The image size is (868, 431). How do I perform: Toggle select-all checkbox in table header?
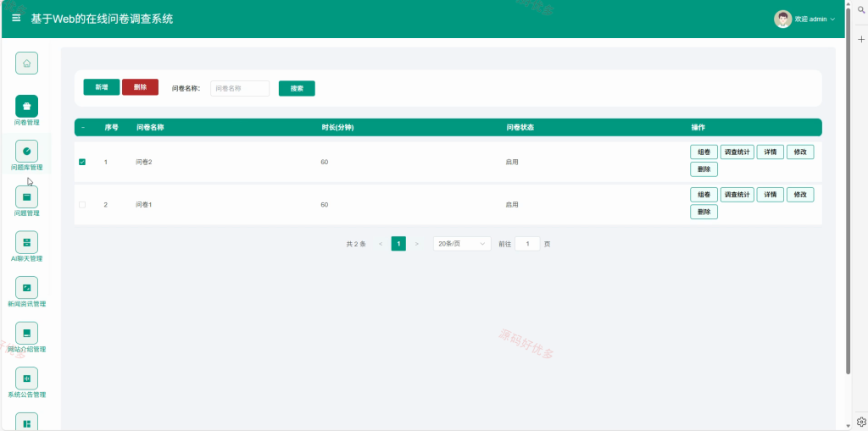[82, 128]
